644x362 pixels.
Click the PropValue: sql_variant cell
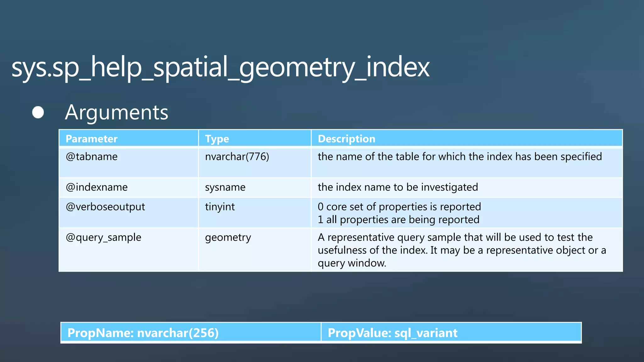[392, 333]
